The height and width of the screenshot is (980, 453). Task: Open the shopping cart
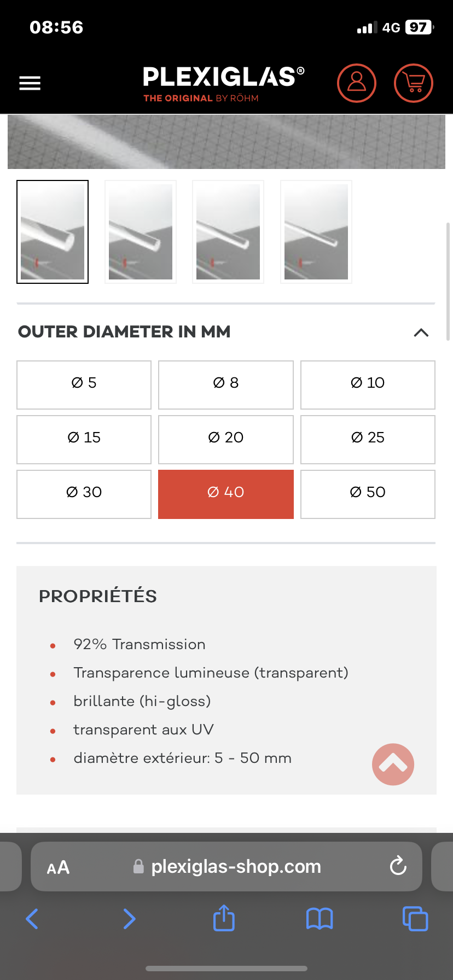(414, 83)
